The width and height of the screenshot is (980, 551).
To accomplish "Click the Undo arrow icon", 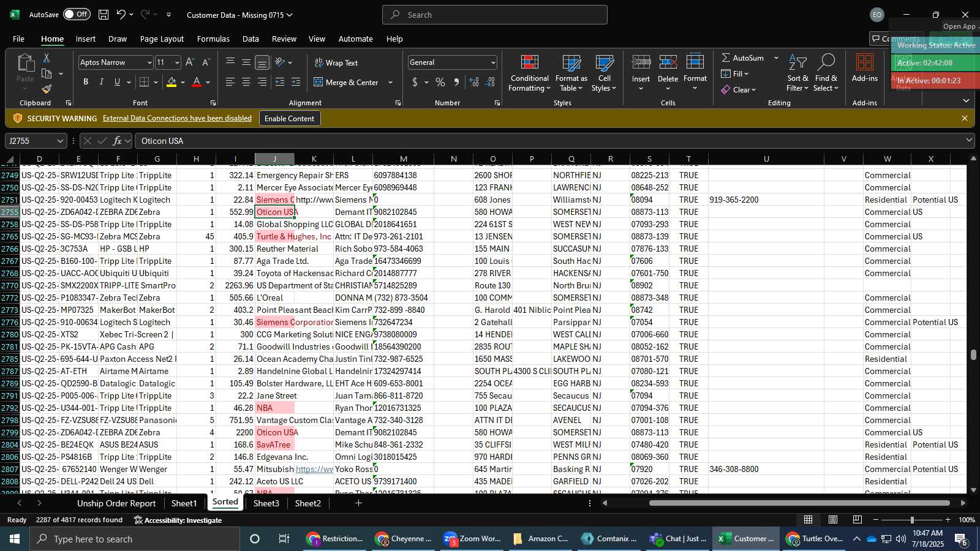I will coord(121,15).
